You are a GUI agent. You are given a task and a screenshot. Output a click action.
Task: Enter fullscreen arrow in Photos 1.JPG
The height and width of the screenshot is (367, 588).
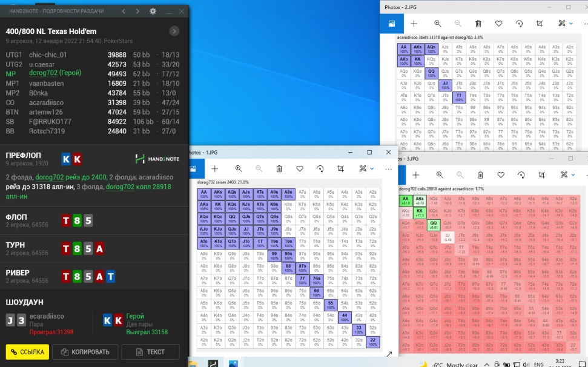tap(389, 354)
